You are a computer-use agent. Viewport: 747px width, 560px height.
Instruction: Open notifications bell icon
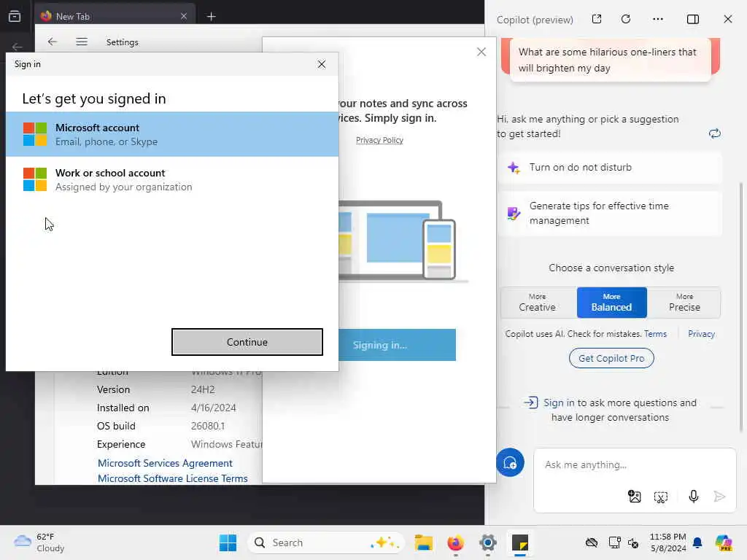697,542
